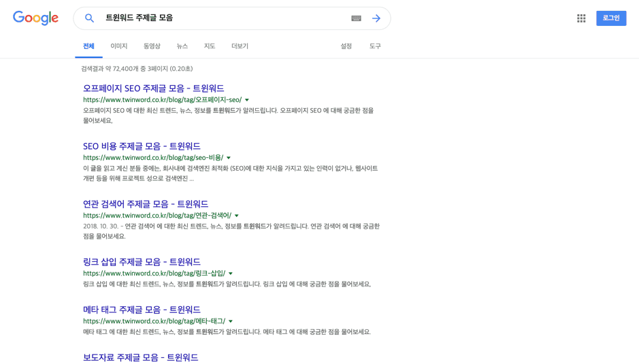
Task: Submit search with the blue arrow
Action: click(x=376, y=18)
